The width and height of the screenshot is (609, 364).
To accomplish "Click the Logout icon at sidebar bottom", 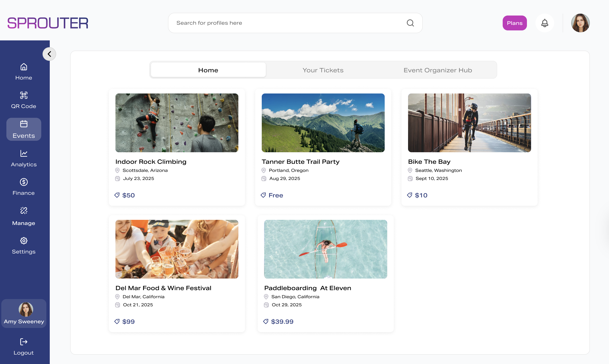I will pos(24,342).
